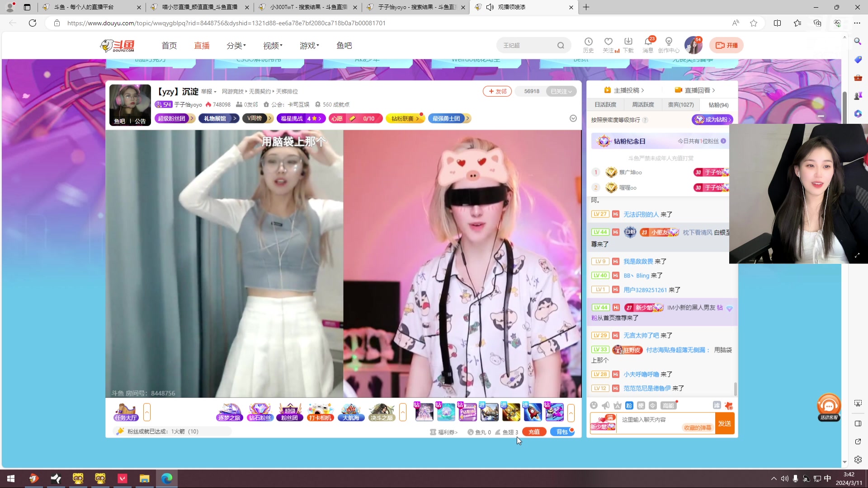868x488 pixels.
Task: Select the rocket gift icon
Action: pos(533,412)
